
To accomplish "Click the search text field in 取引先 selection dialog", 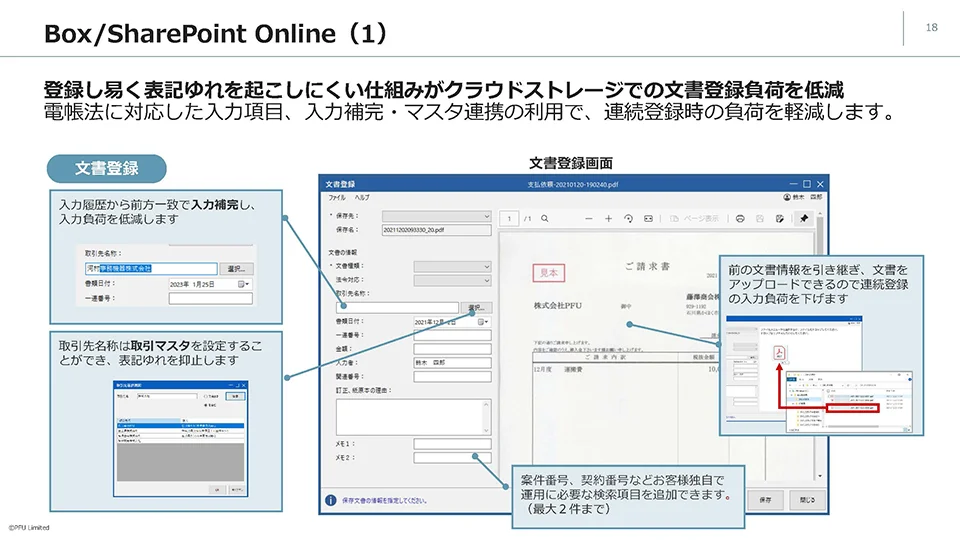I will [x=166, y=396].
